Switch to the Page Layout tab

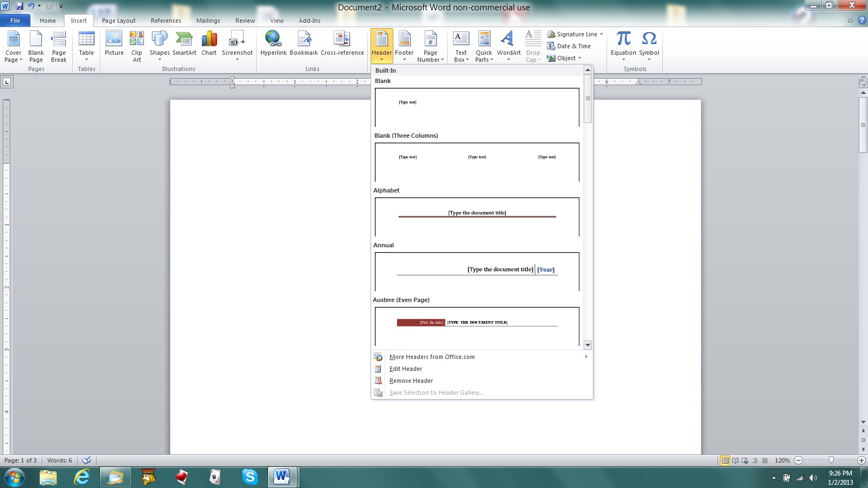(119, 21)
